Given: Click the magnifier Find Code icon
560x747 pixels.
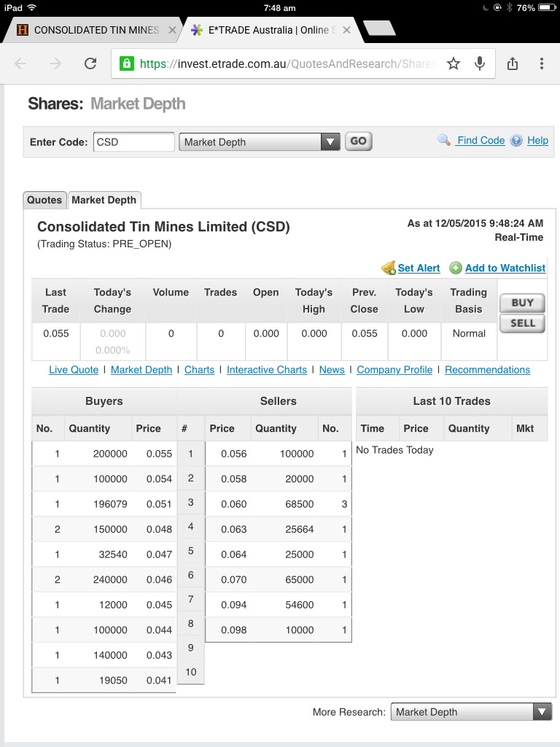Looking at the screenshot, I should click(x=444, y=140).
